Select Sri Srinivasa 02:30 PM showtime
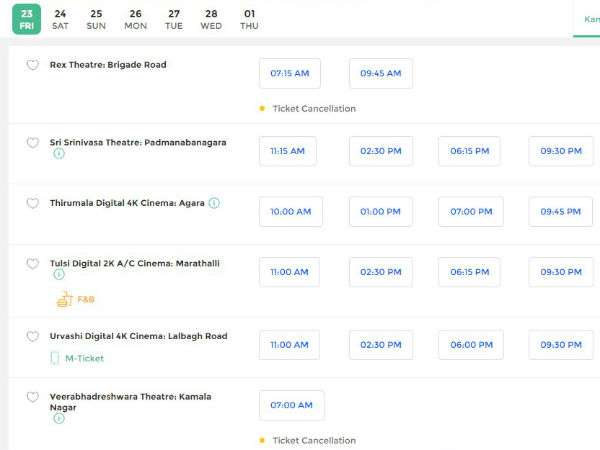Screen dimensions: 600x450 click(380, 151)
